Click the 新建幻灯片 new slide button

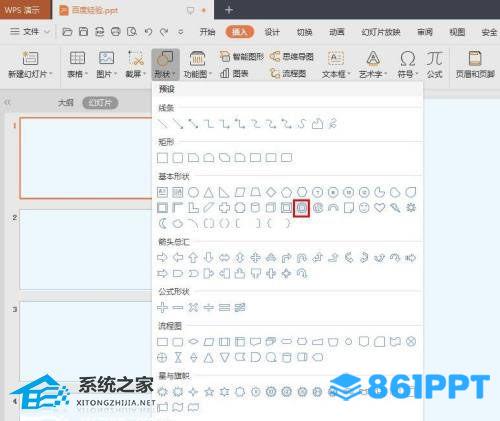(x=30, y=65)
